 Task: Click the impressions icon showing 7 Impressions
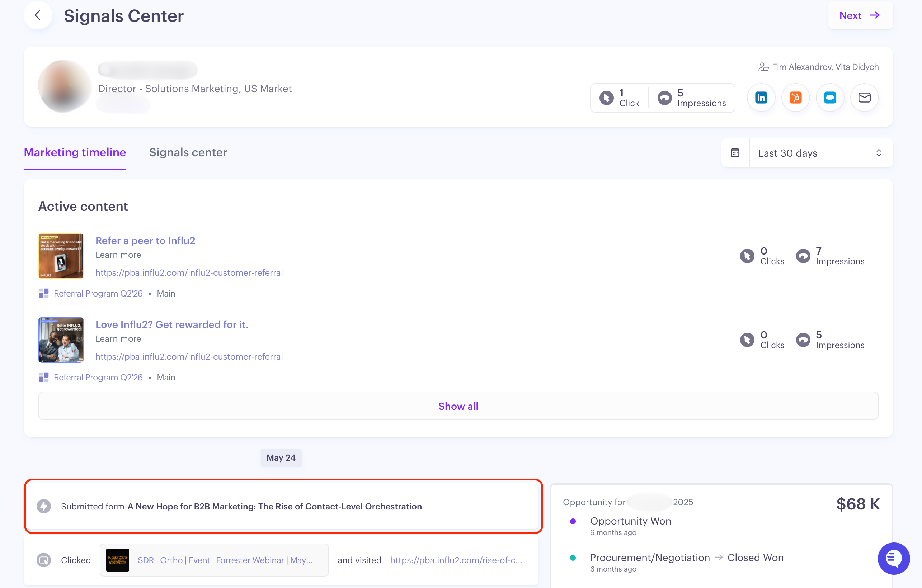pyautogui.click(x=803, y=256)
